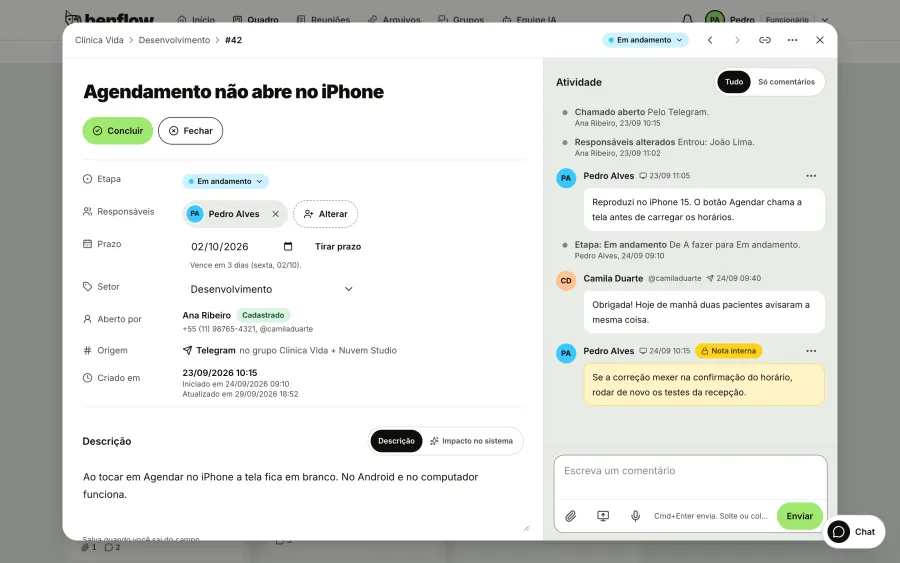Click the Telegram origin icon
The height and width of the screenshot is (563, 900).
[x=187, y=351]
